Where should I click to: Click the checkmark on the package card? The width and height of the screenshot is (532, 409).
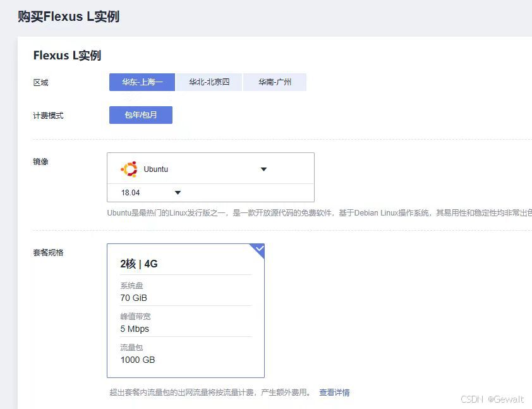click(260, 249)
